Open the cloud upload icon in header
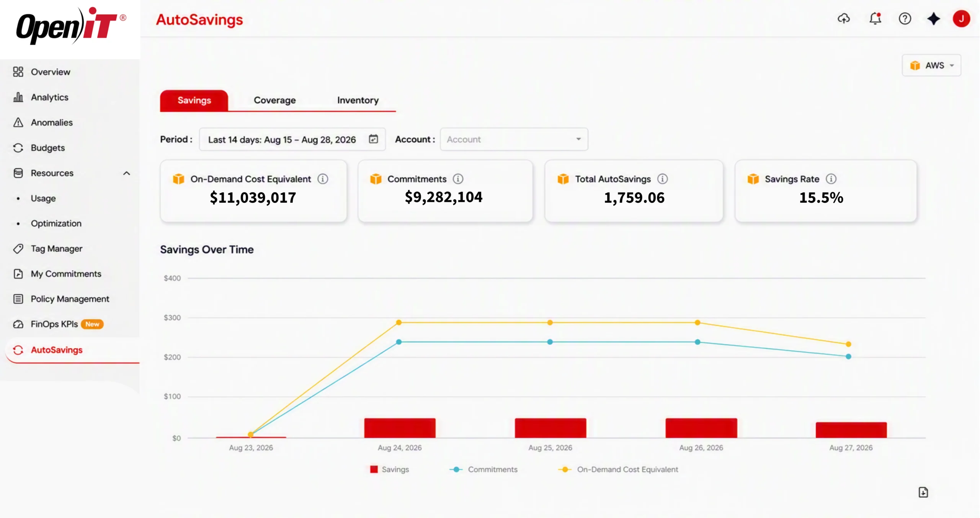Image resolution: width=980 pixels, height=518 pixels. 844,18
